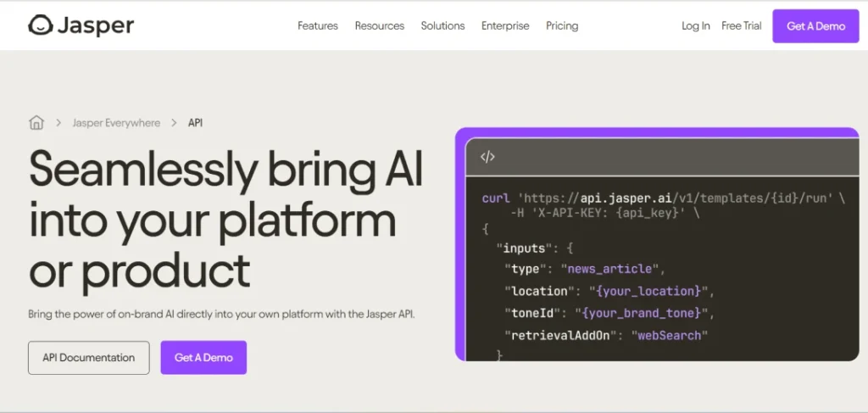868x413 pixels.
Task: Open the Features menu
Action: point(318,26)
